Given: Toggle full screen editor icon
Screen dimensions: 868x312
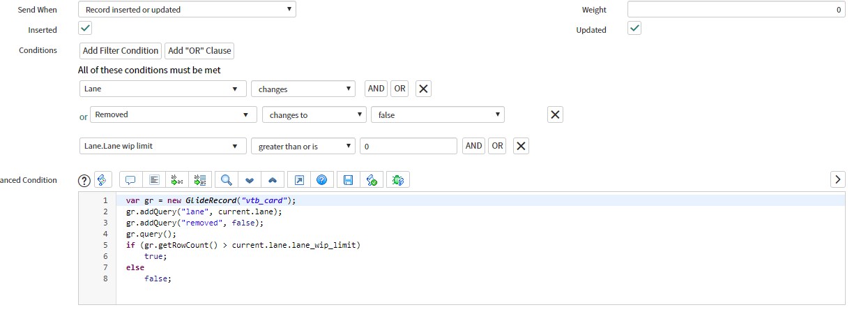Looking at the screenshot, I should [x=298, y=180].
